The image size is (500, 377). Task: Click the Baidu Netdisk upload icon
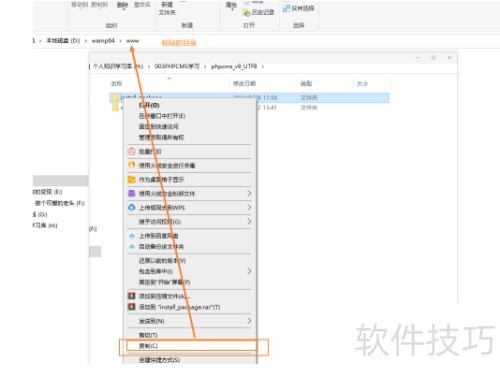coord(131,236)
